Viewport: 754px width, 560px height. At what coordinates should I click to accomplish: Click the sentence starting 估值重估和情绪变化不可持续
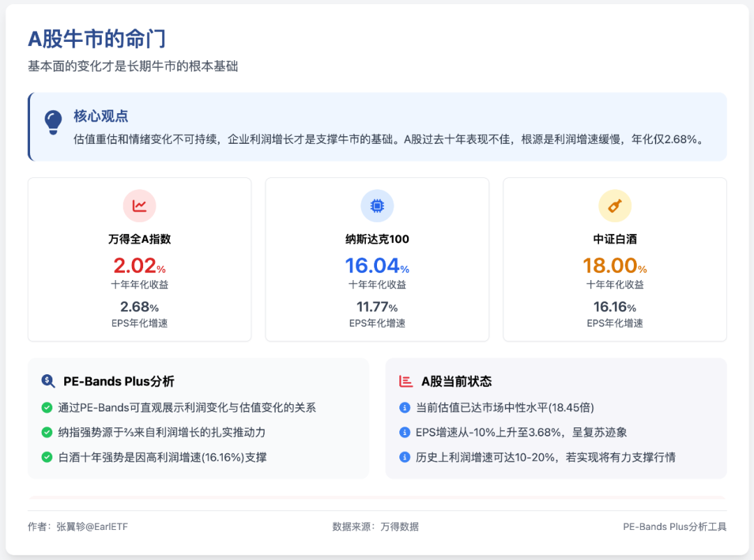click(390, 140)
